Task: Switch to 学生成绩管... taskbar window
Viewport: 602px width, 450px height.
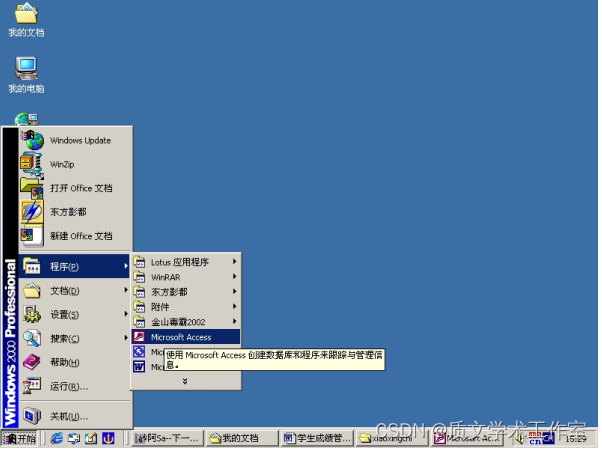Action: pyautogui.click(x=317, y=438)
